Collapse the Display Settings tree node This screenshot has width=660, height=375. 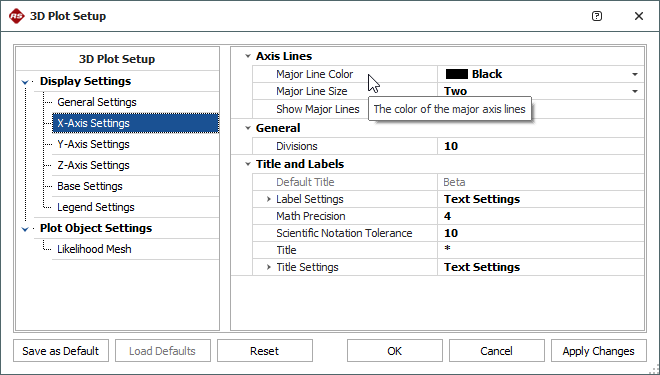point(25,82)
